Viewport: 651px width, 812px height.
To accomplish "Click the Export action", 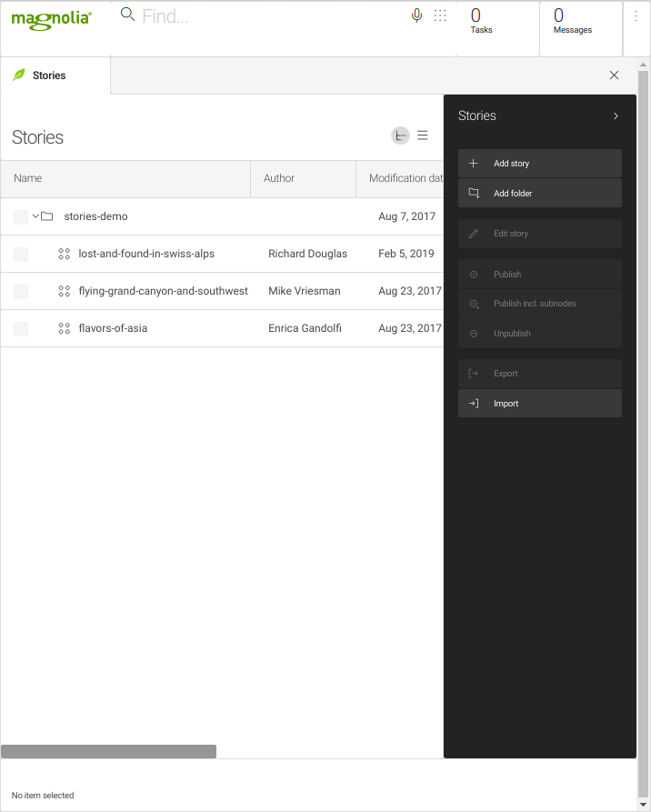I will [540, 374].
